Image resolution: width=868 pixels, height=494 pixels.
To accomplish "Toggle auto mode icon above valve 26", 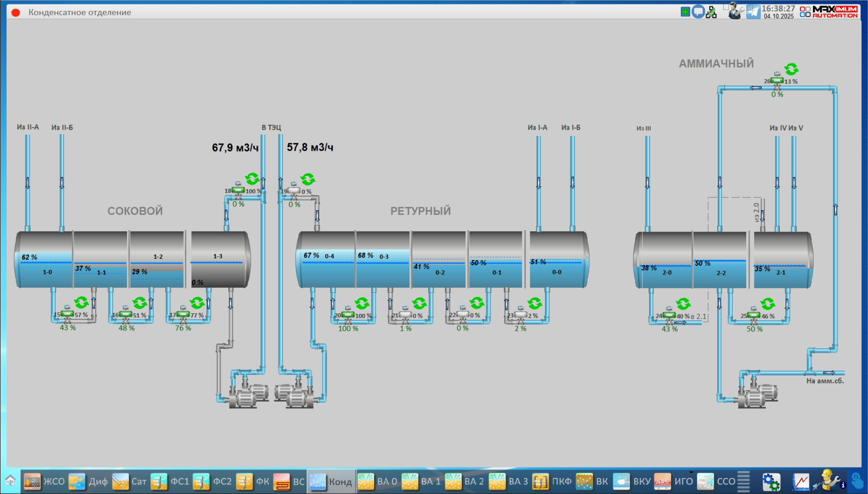I will coord(791,69).
